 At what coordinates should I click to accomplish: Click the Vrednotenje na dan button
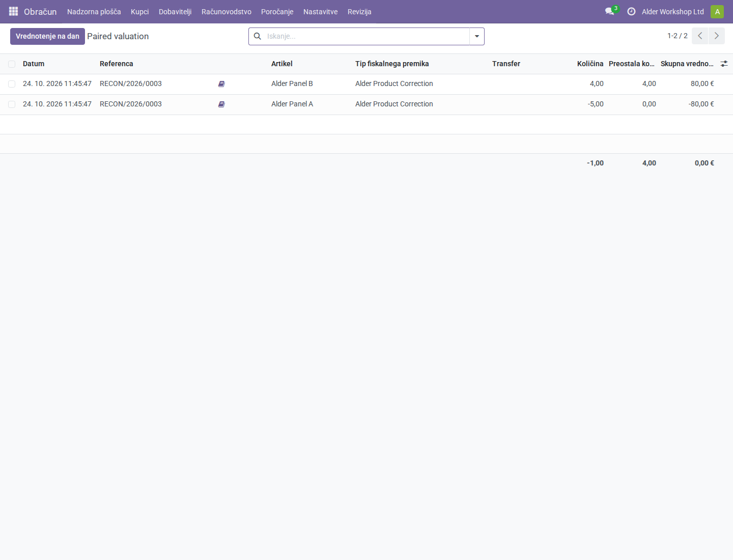point(47,36)
